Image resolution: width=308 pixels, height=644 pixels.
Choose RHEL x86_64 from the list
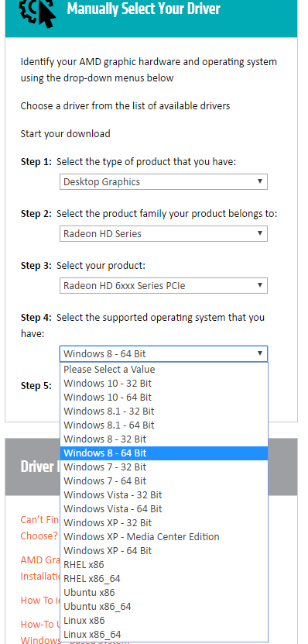click(164, 579)
